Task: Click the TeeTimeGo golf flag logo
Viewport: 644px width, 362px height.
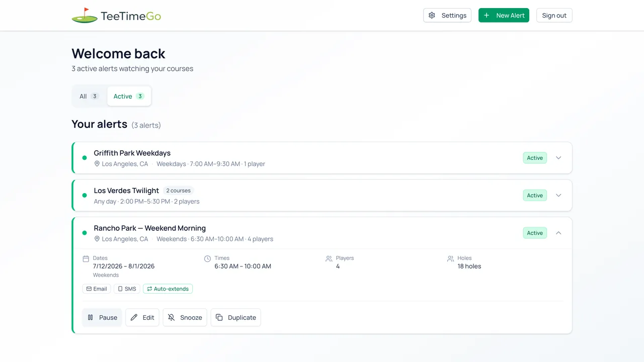Action: pos(85,16)
